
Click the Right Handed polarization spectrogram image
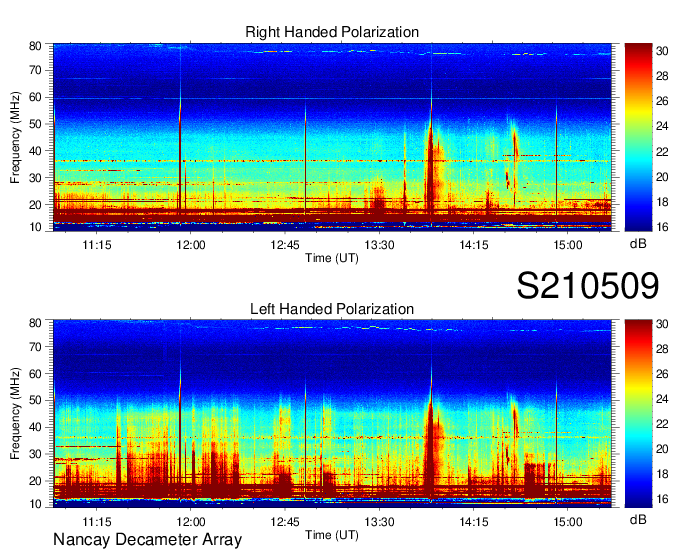tap(332, 137)
